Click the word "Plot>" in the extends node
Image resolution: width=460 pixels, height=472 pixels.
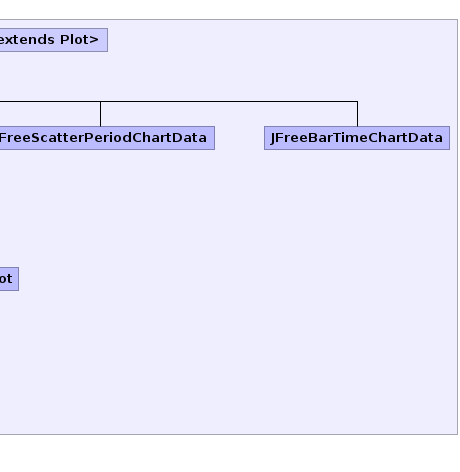79,40
